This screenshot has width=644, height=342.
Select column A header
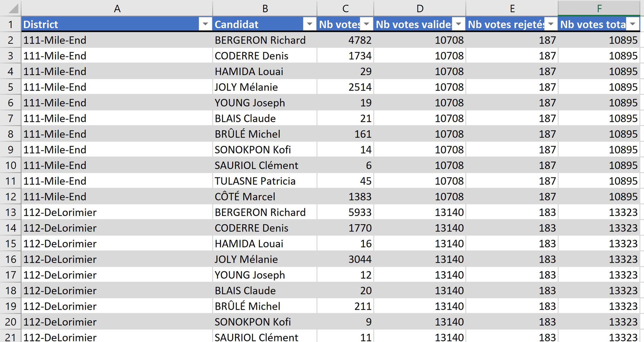(x=118, y=8)
